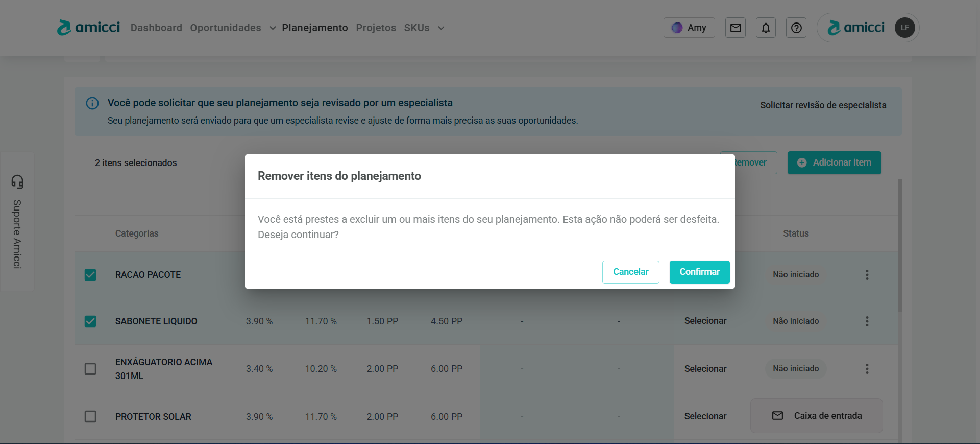Open the mail envelope icon in header
This screenshot has width=980, height=444.
[735, 28]
